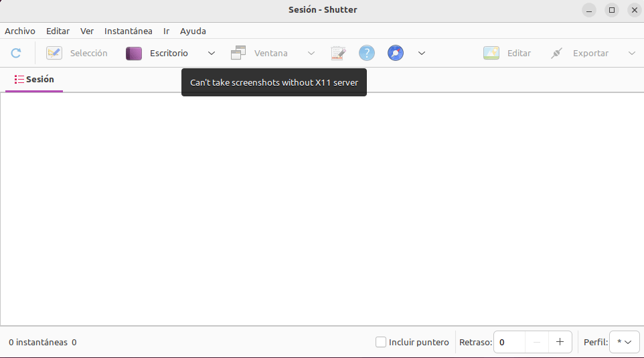644x358 pixels.
Task: Click the 'Perfil:' label
Action: pyautogui.click(x=596, y=343)
